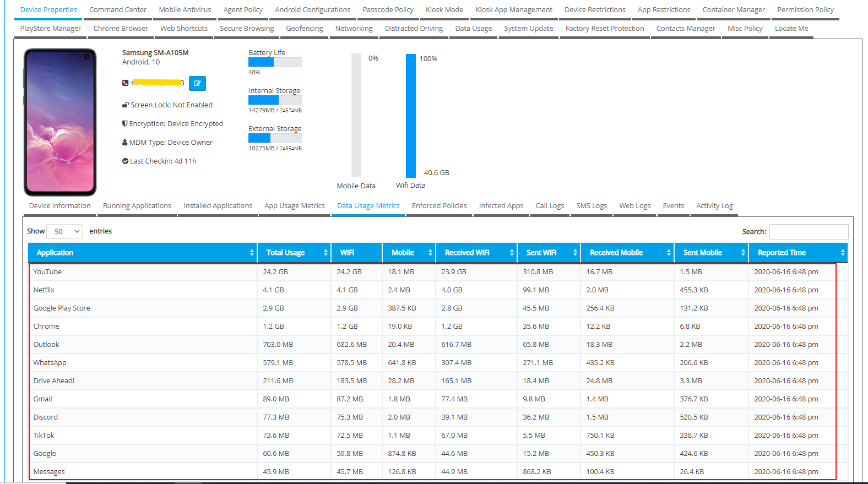Click the Search input field
This screenshot has width=868, height=484.
pos(809,232)
